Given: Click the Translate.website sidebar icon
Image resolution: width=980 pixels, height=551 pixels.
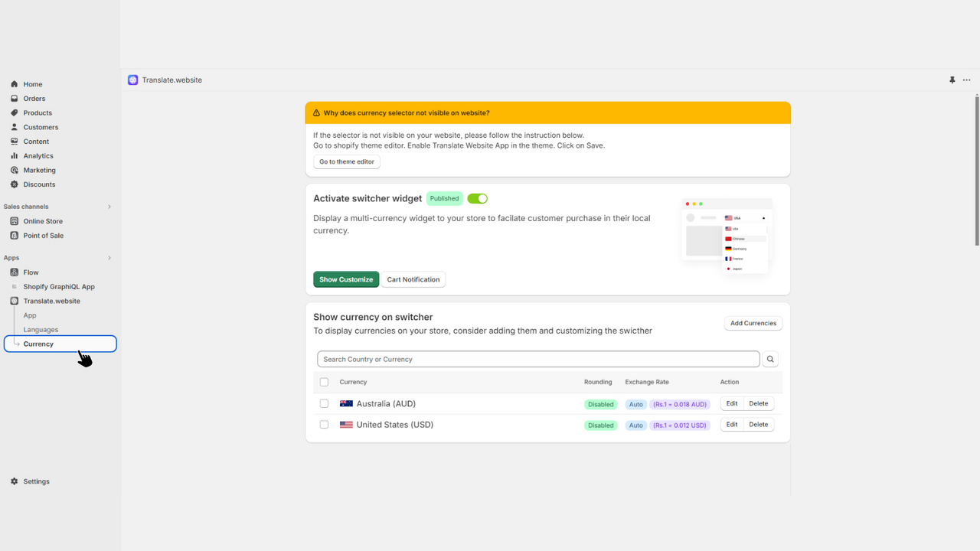Looking at the screenshot, I should pos(15,301).
